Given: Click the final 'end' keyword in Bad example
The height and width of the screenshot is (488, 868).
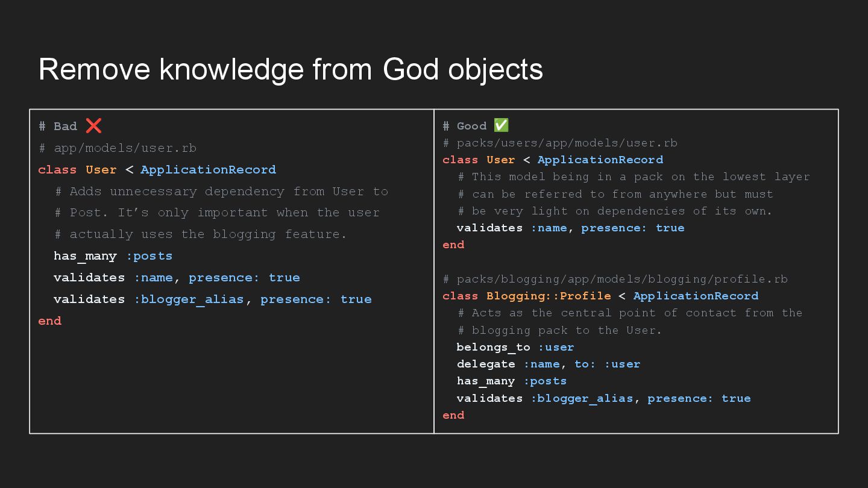Looking at the screenshot, I should tap(50, 321).
